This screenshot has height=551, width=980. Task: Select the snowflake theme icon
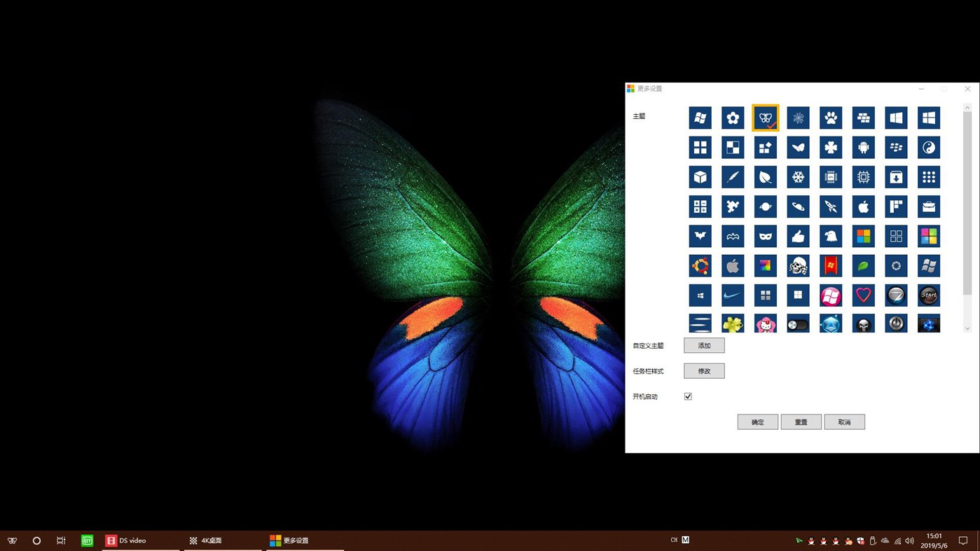(798, 176)
